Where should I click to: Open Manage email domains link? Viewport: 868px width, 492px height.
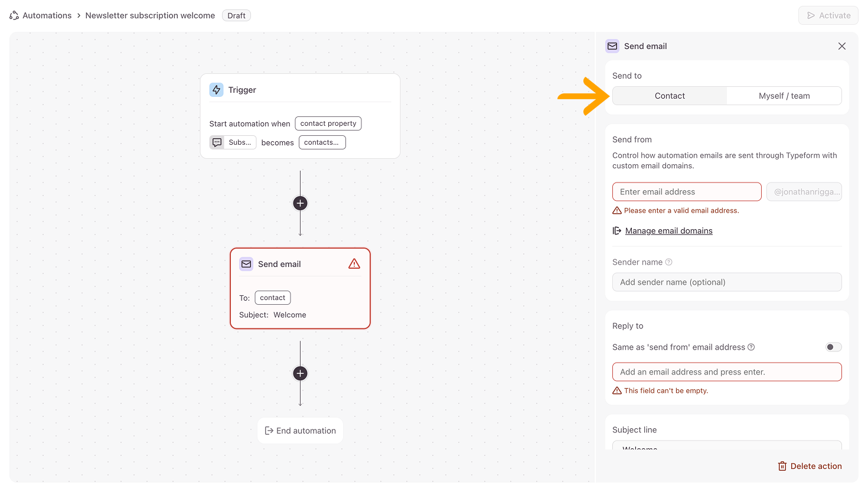pos(668,231)
